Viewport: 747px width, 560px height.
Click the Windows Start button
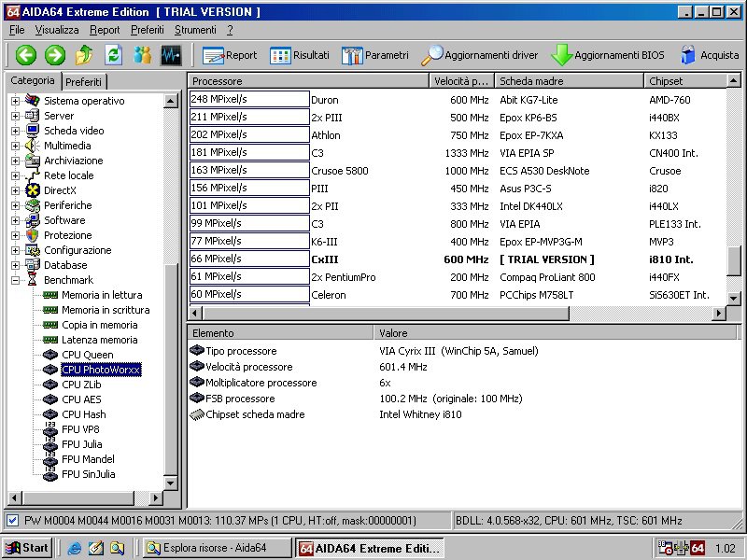[x=27, y=548]
